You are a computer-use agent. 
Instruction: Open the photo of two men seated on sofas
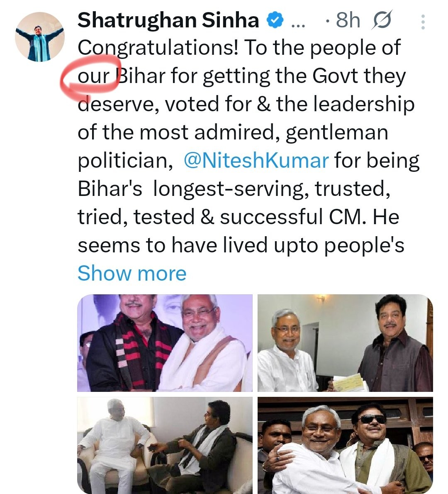tap(165, 445)
